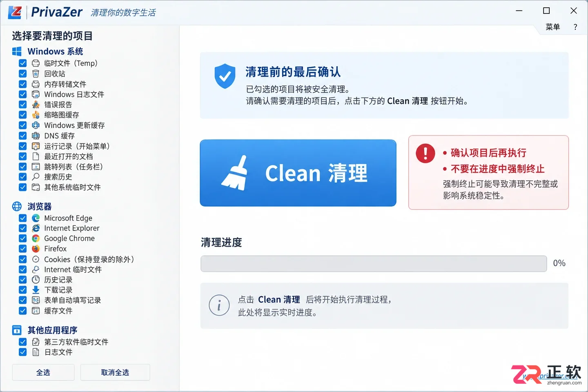Click the 运行记录 (开始菜单) item label
Image resolution: width=588 pixels, height=392 pixels.
pos(77,146)
